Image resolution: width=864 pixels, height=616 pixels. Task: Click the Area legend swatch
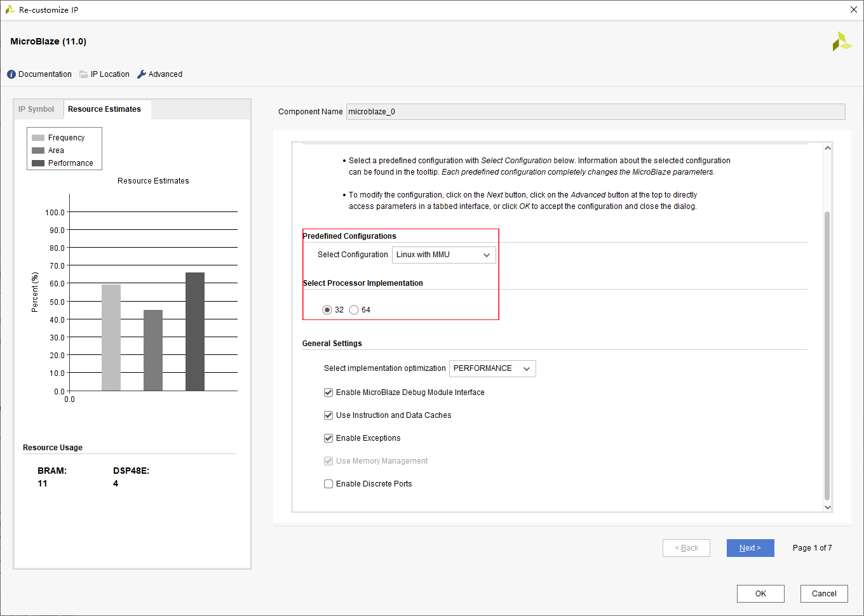click(38, 151)
